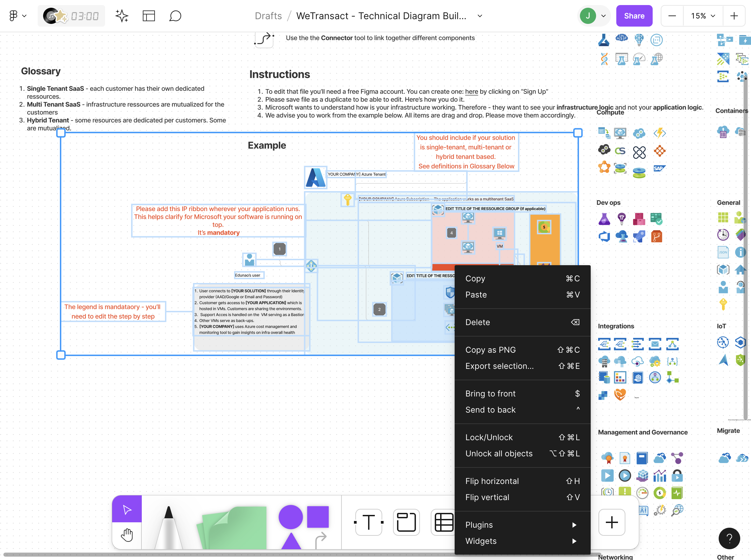Zoom in with the plus button

point(734,15)
